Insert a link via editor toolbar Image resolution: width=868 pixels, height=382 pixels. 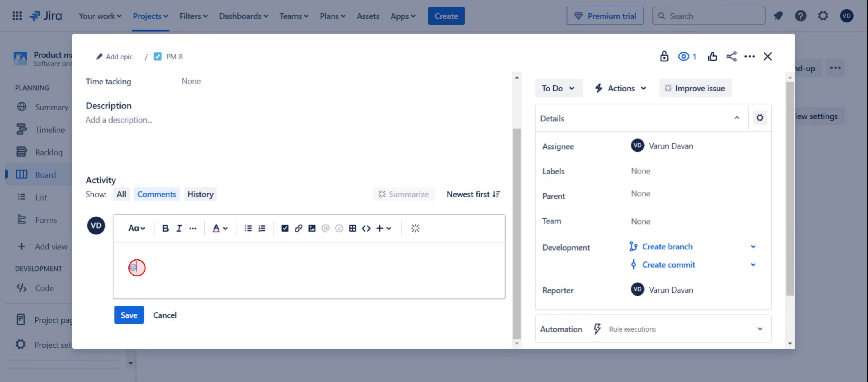coord(298,228)
